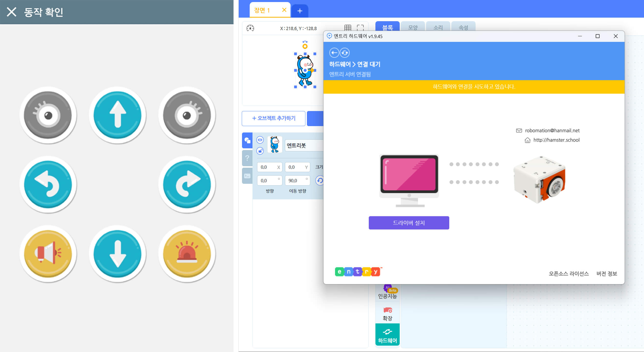This screenshot has width=644, height=352.
Task: Click the robomation@hanmail.net email link
Action: click(552, 130)
